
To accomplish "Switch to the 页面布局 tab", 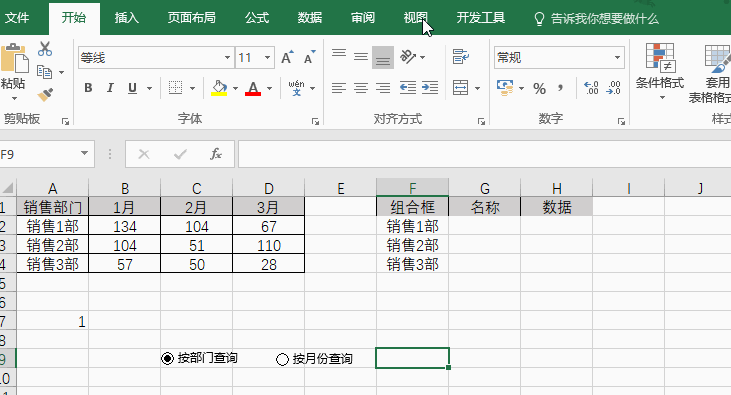I will click(192, 18).
